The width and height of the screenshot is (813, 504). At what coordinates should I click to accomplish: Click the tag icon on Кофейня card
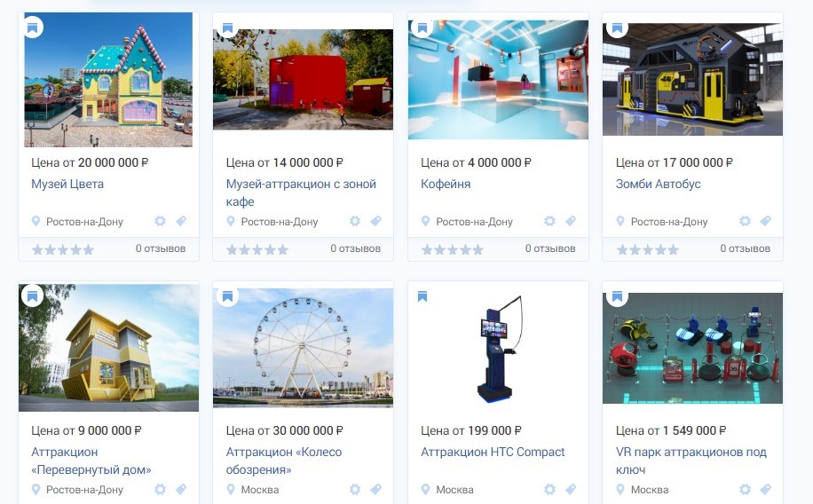(x=571, y=221)
